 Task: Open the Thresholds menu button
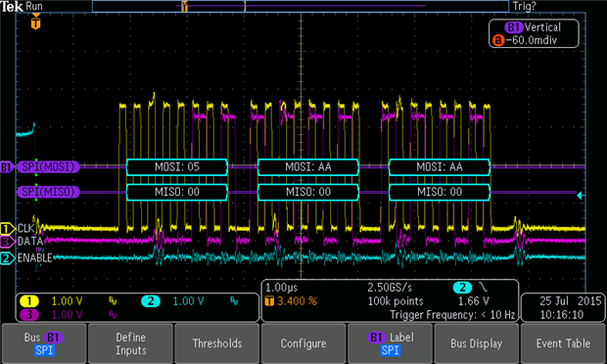217,343
